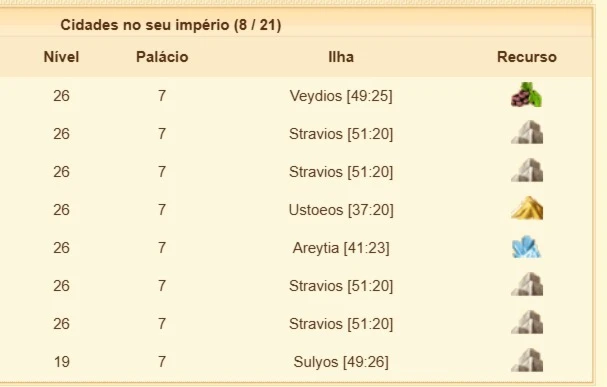This screenshot has width=607, height=387.
Task: Click the wine grapes icon for Veydios
Action: (526, 94)
